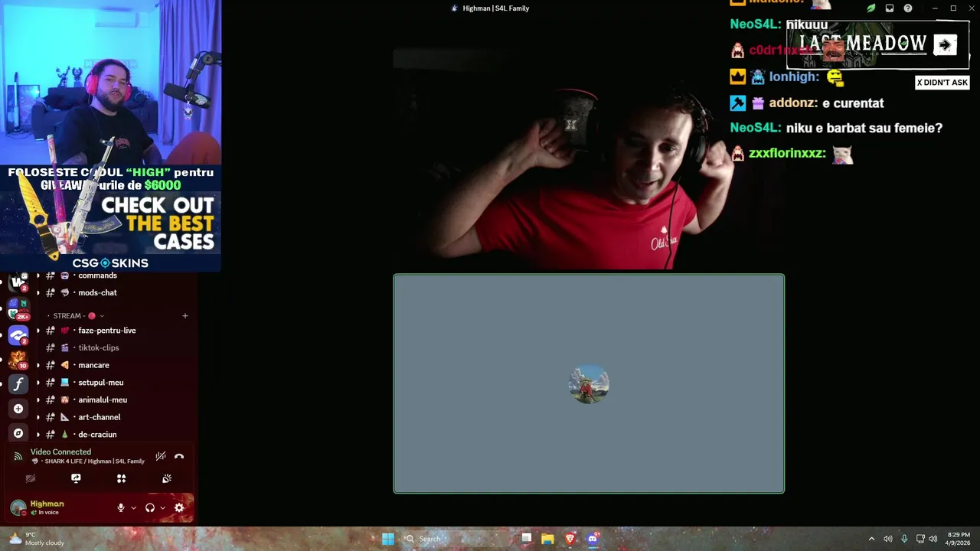Open headphones output options chevron

click(x=162, y=507)
